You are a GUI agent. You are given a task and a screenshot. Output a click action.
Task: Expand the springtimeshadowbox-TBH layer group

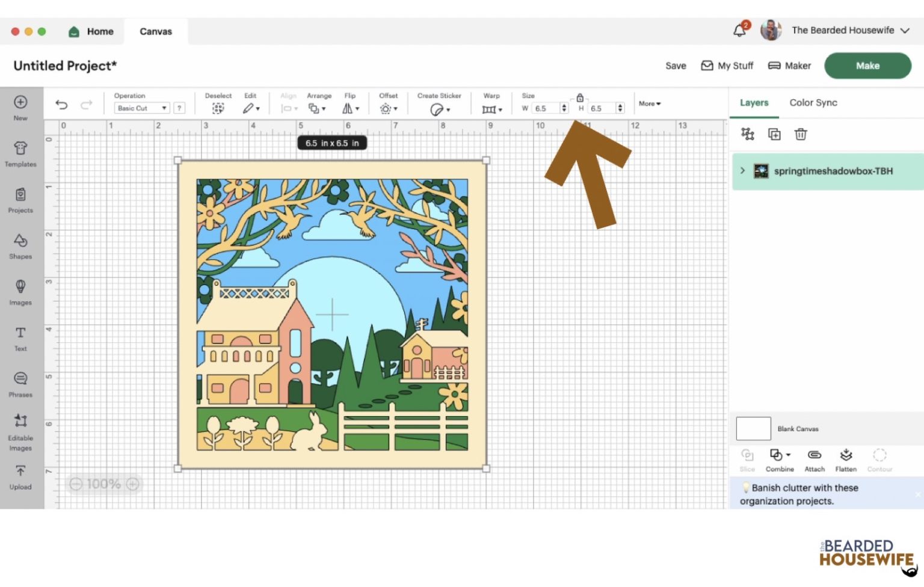point(742,171)
